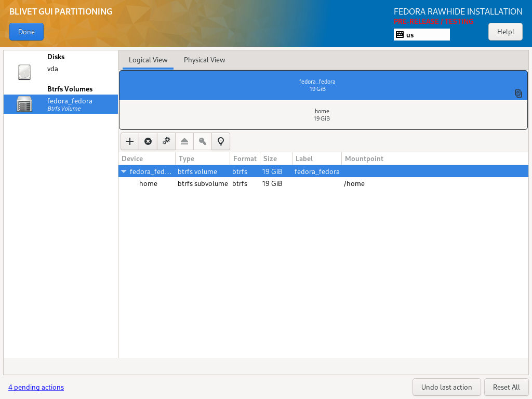Click Undo last action button
Viewport: 532px width, 399px height.
tap(446, 387)
